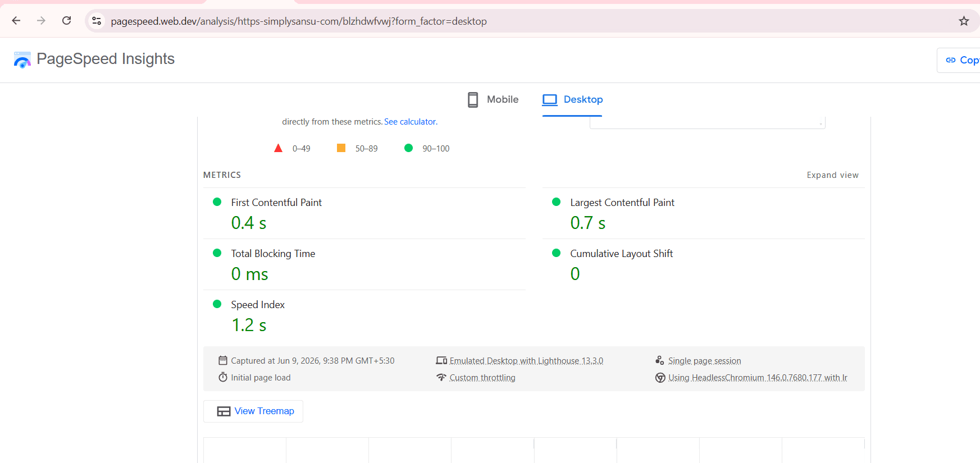The image size is (980, 463).
Task: Click the Largest Contentful Paint label
Action: pos(622,203)
